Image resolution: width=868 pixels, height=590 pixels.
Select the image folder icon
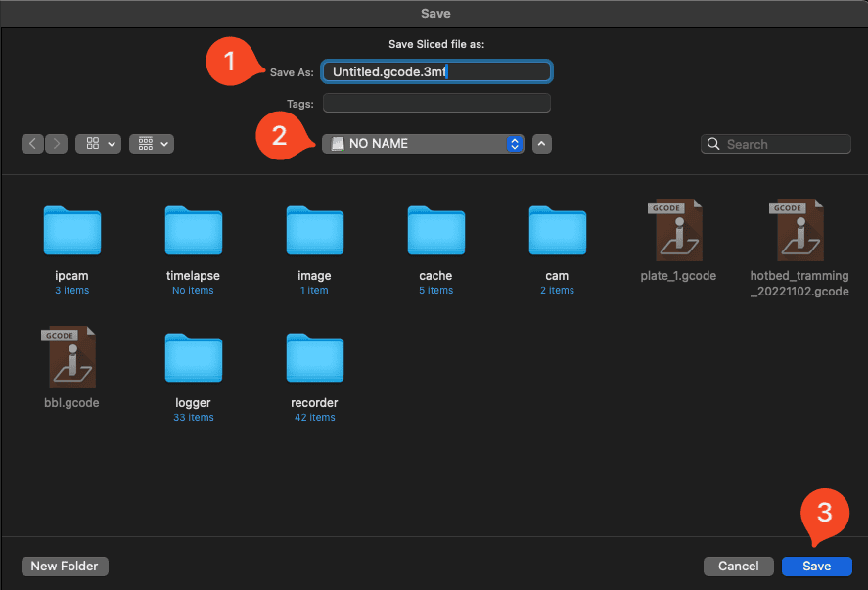(314, 231)
